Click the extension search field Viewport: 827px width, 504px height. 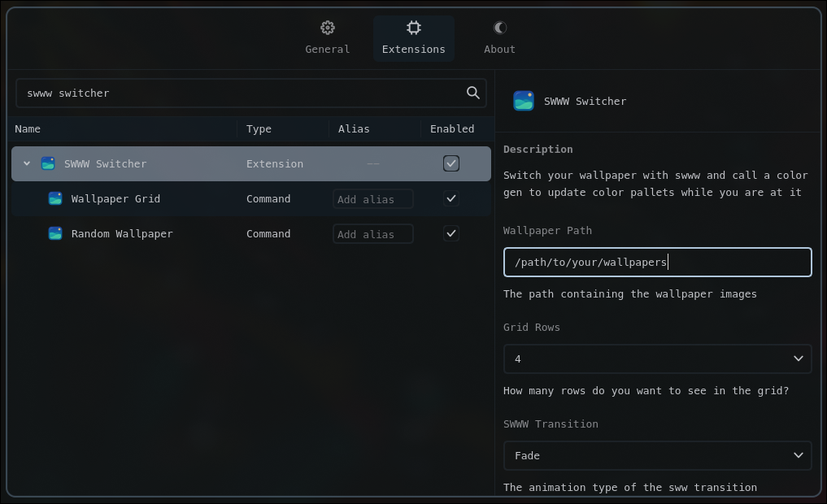(x=251, y=93)
